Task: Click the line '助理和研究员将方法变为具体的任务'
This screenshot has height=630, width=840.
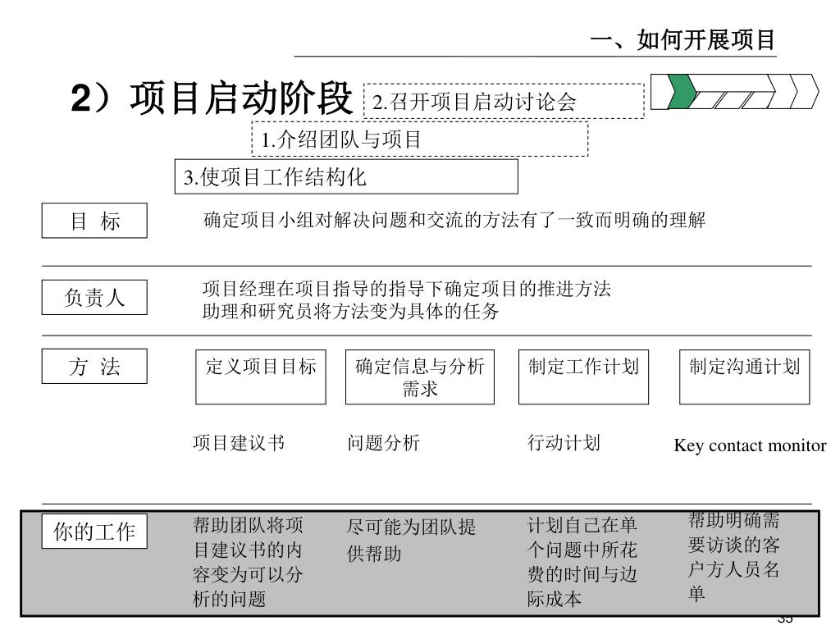Action: pos(351,311)
